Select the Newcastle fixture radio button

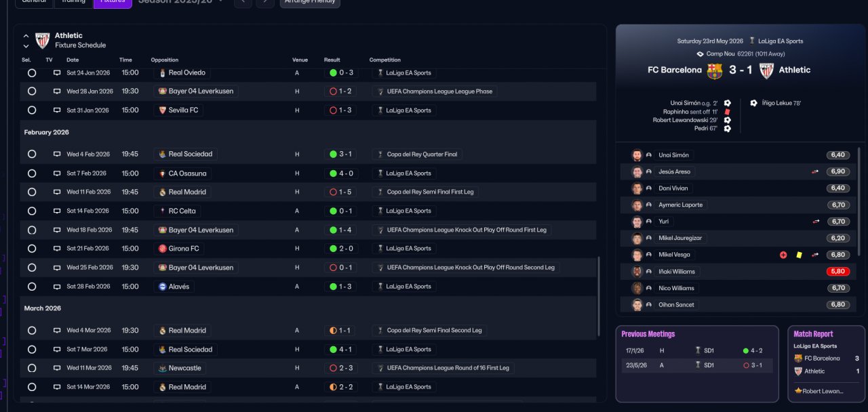point(32,368)
